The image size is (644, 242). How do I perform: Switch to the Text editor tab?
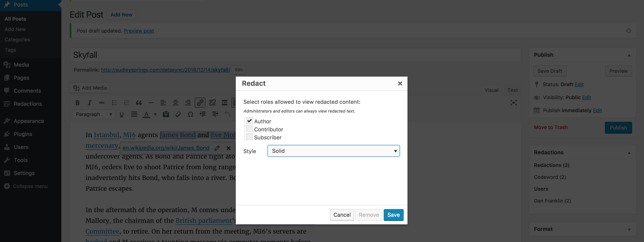(x=512, y=90)
